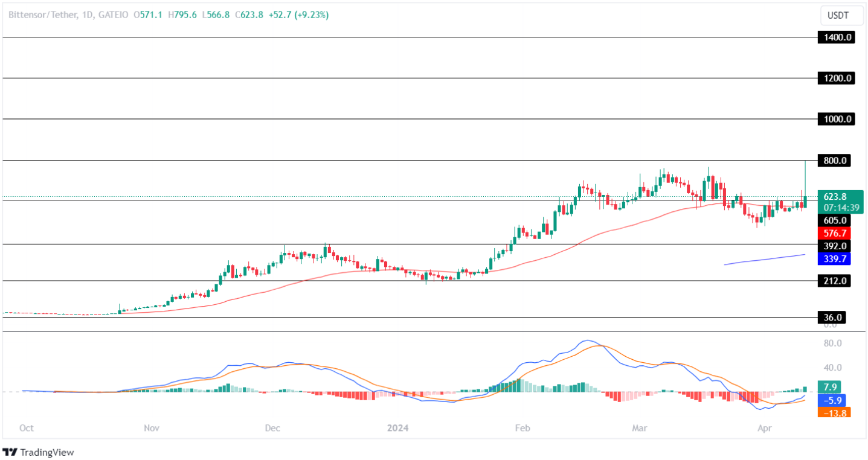Click the Nov label on time axis

pos(152,428)
